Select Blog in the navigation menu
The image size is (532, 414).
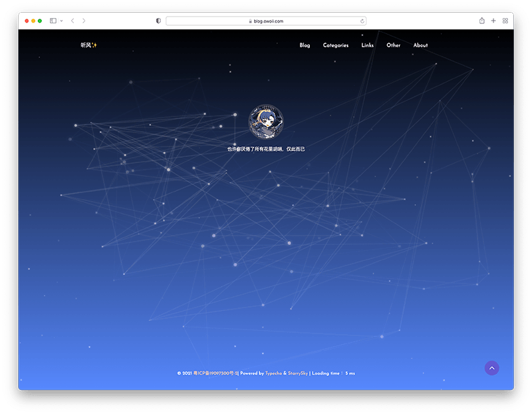pos(305,45)
